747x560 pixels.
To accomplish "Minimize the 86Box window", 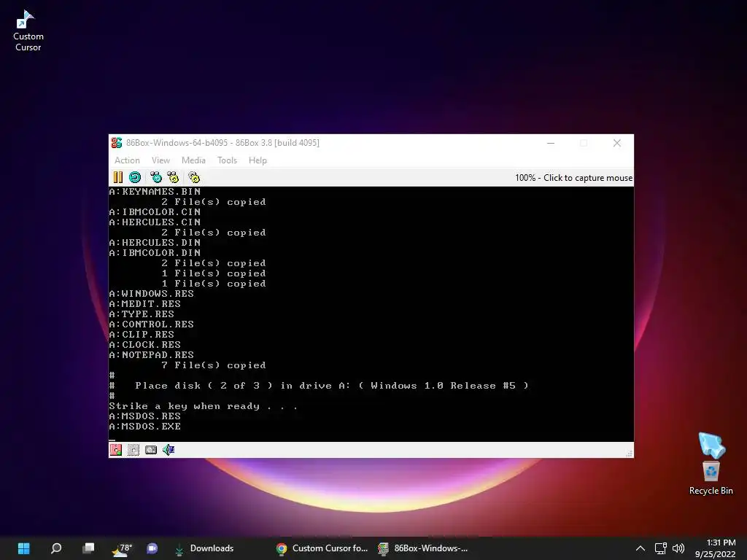I will (551, 143).
